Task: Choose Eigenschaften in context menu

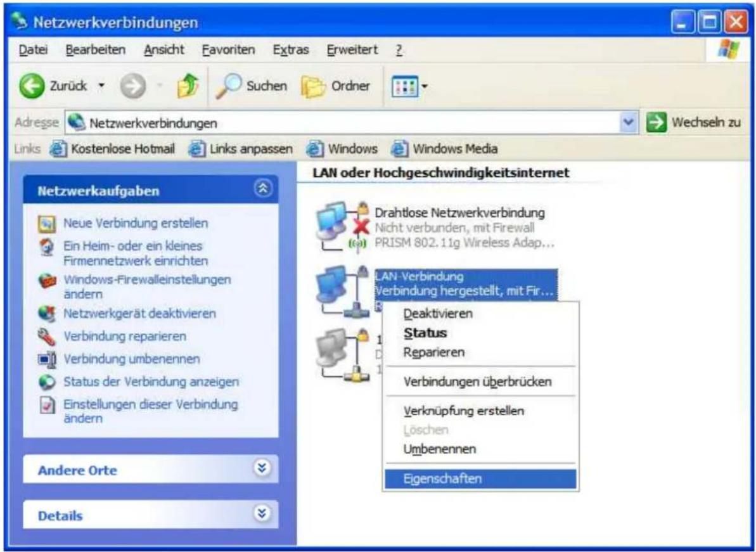Action: (x=481, y=478)
